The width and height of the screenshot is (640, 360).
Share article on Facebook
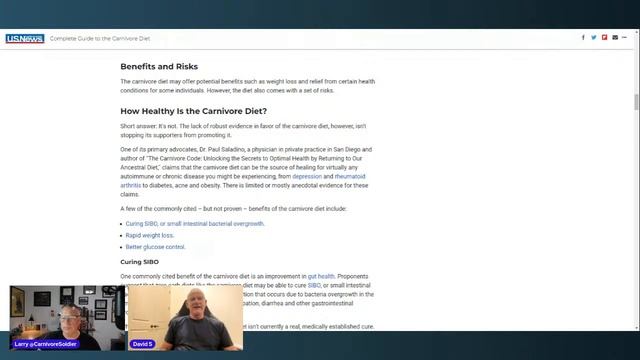pyautogui.click(x=583, y=38)
